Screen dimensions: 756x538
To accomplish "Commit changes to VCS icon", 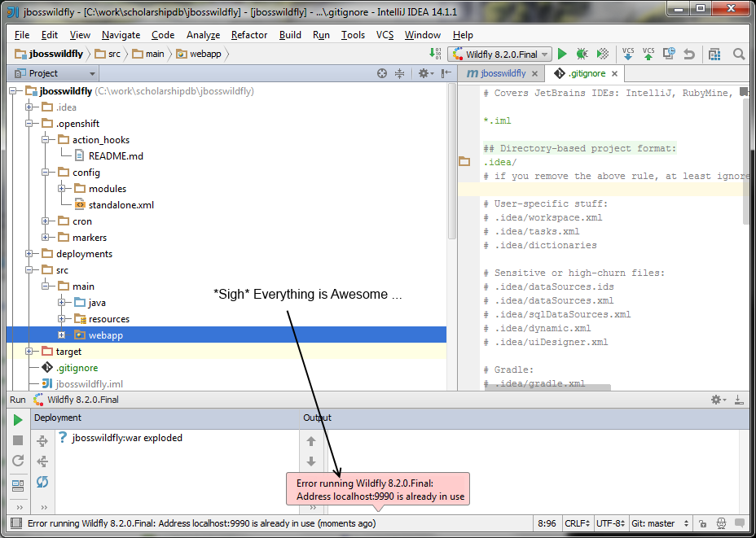I will click(x=648, y=54).
